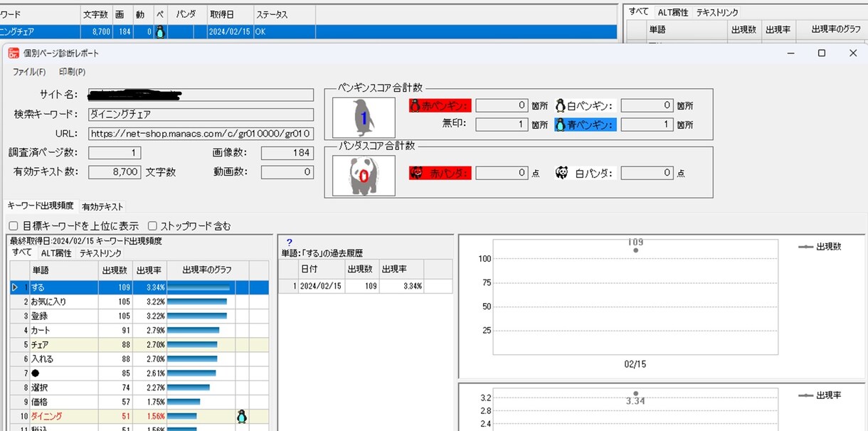Select the ALT属性 tab in the background window
868x431 pixels.
pyautogui.click(x=672, y=12)
